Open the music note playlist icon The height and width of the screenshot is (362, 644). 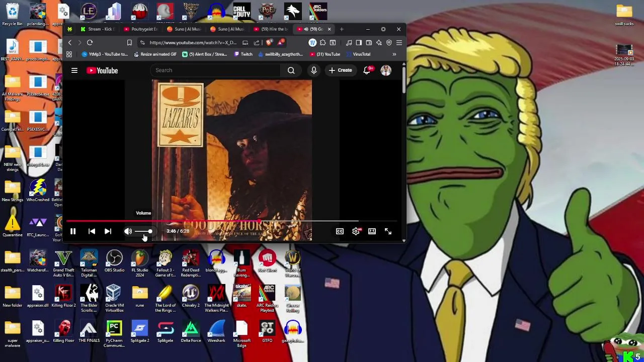[349, 43]
